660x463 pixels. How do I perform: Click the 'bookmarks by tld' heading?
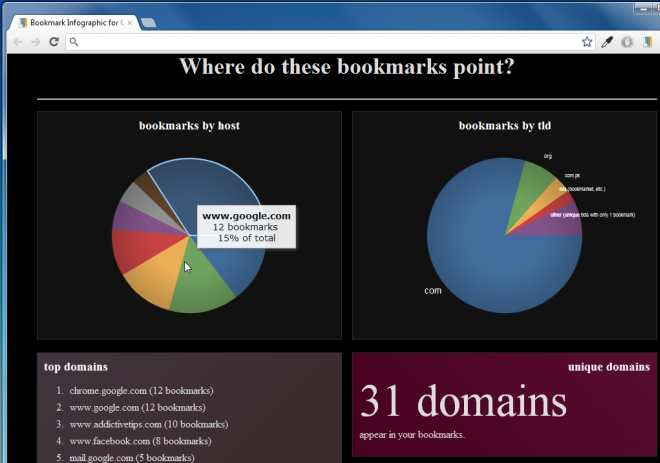[505, 126]
